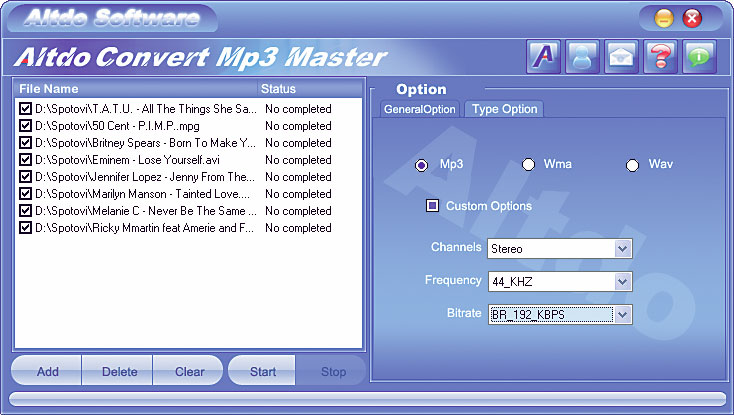Select the Mp3 output format radio

pyautogui.click(x=421, y=165)
